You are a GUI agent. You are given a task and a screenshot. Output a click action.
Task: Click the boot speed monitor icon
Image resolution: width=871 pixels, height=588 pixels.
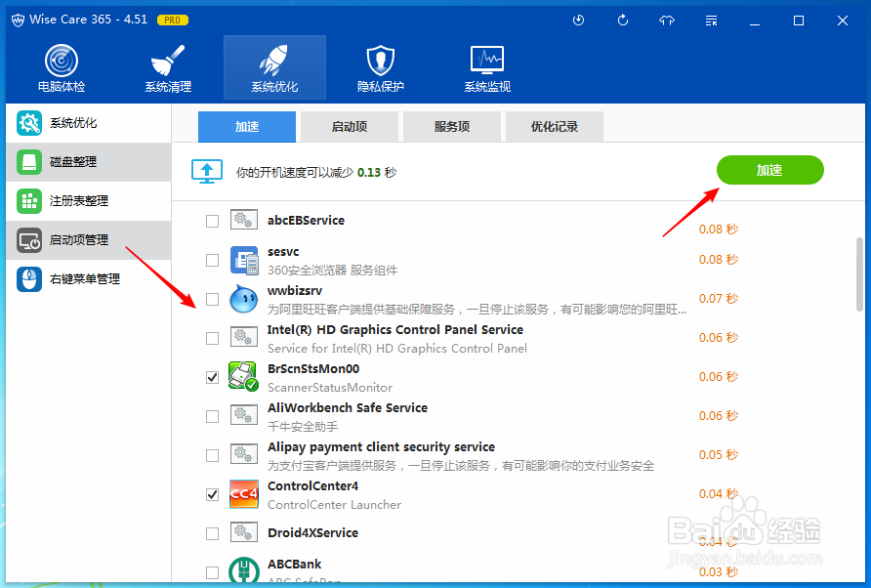click(207, 171)
